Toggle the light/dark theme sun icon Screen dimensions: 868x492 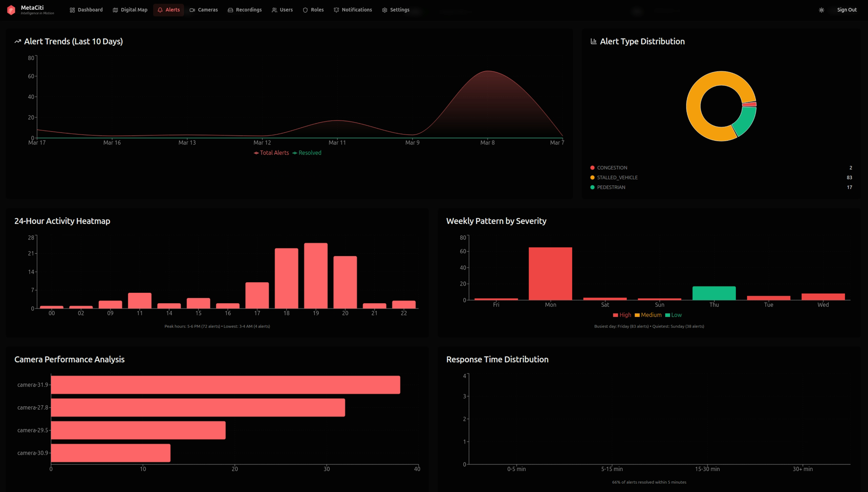coord(821,10)
